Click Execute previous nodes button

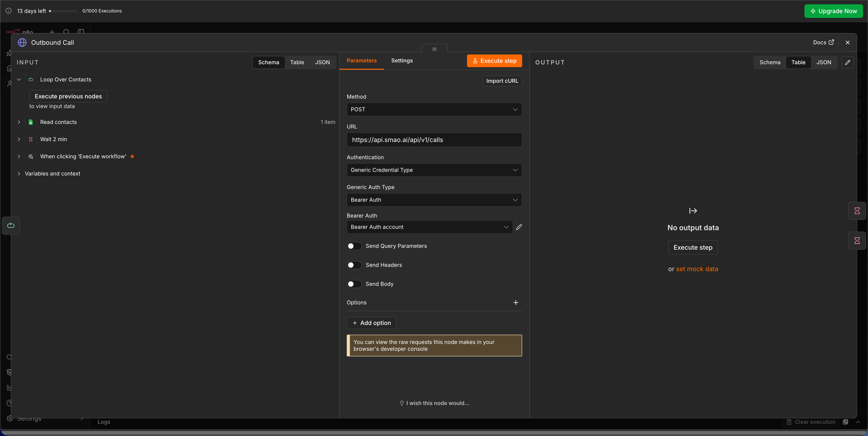tap(68, 96)
